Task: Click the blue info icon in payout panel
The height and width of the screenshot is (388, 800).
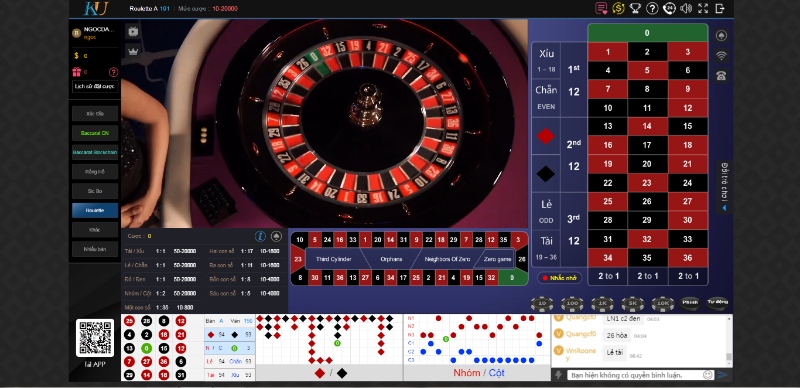Action: pos(260,236)
